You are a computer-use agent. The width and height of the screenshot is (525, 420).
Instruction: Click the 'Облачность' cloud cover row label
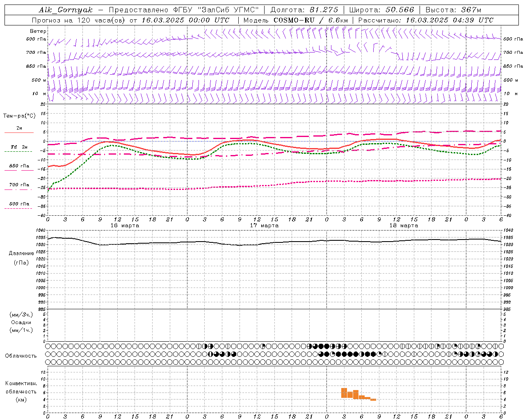pyautogui.click(x=21, y=356)
